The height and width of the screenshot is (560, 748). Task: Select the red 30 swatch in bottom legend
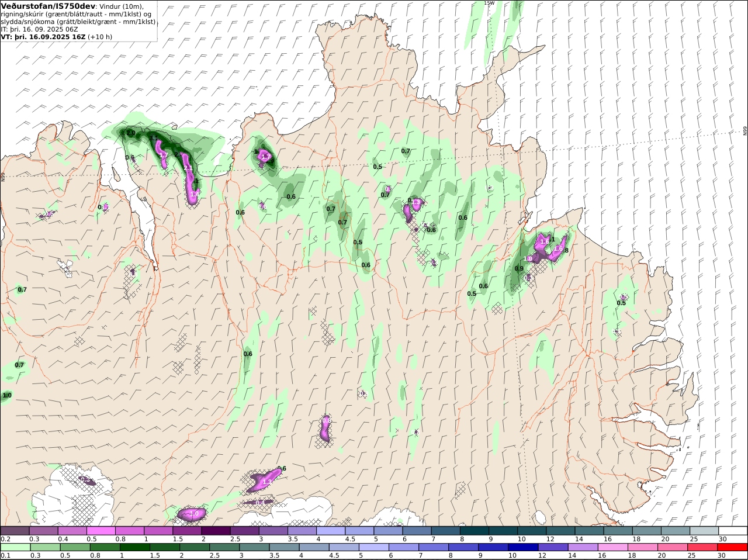tap(733, 548)
